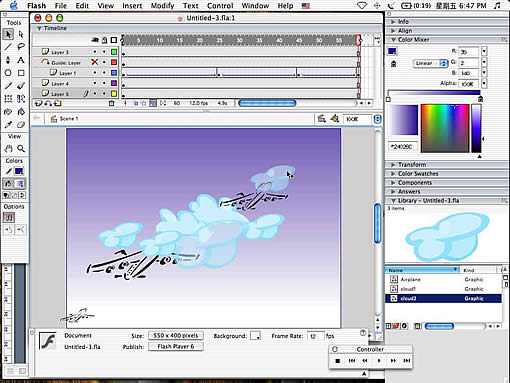Open the Control menu

click(220, 6)
